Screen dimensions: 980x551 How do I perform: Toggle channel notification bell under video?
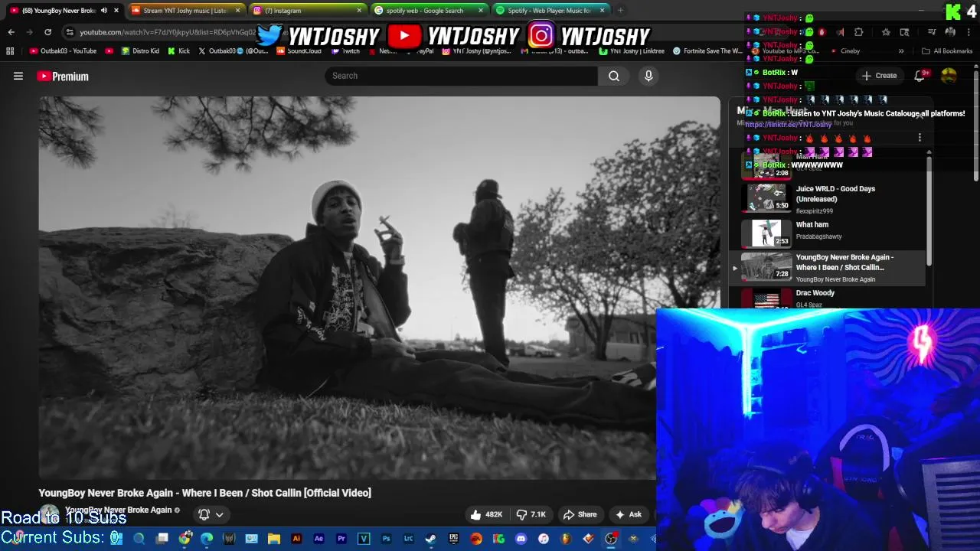(204, 514)
